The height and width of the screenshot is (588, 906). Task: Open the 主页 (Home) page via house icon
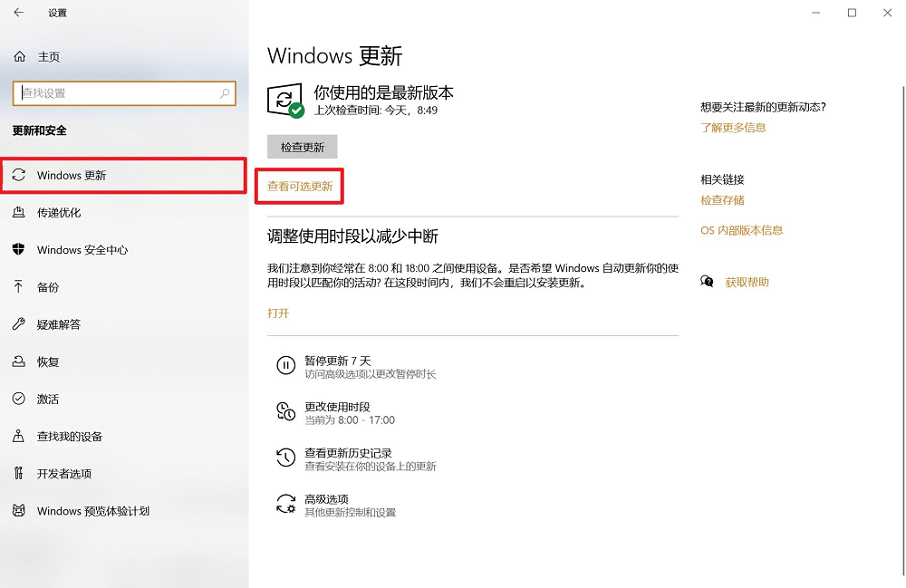tap(20, 55)
